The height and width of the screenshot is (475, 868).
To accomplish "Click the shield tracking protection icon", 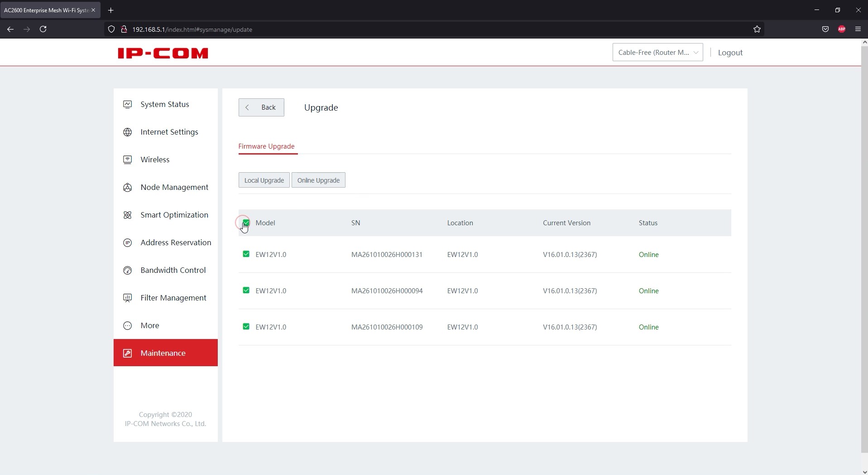I will (111, 29).
